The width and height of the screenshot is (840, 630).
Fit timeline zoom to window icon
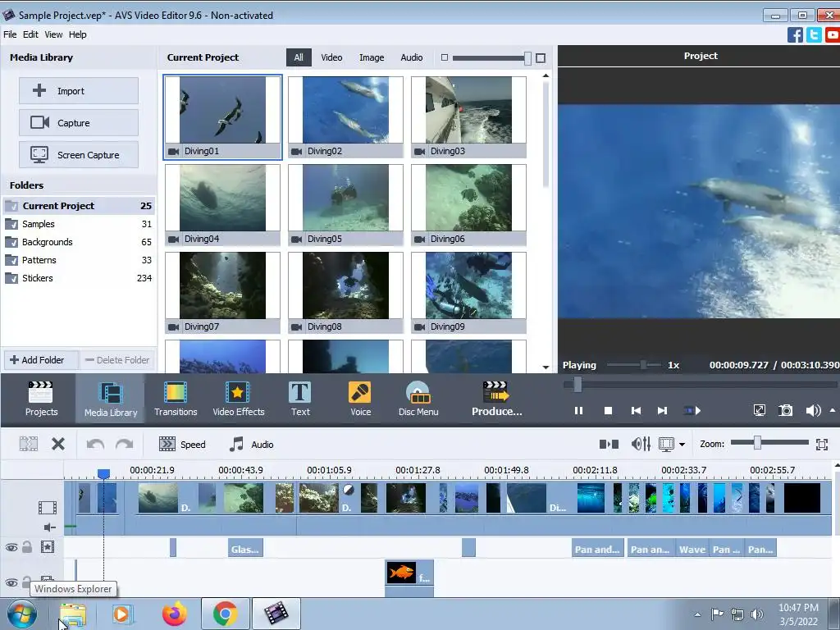(822, 444)
